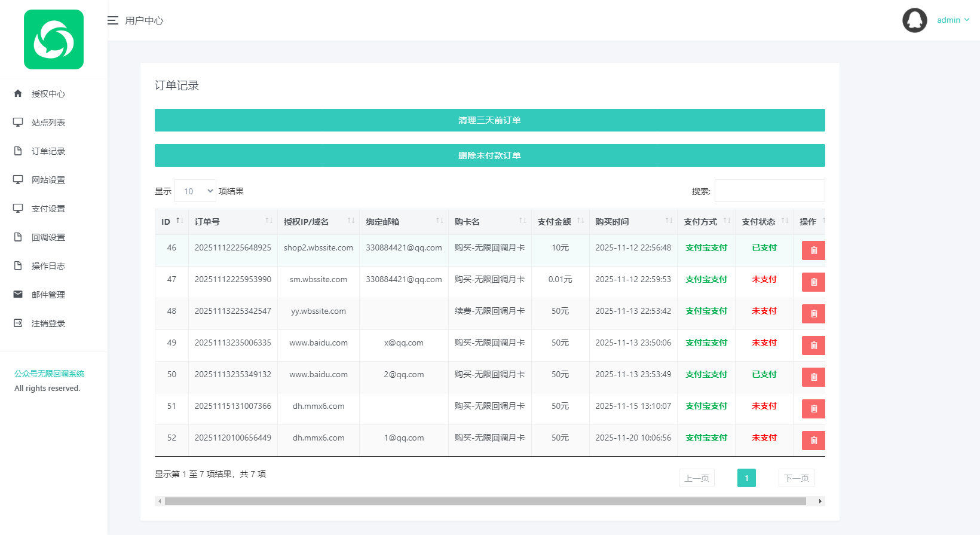The height and width of the screenshot is (535, 980).
Task: Click the scrollbar right arrow
Action: (x=820, y=502)
